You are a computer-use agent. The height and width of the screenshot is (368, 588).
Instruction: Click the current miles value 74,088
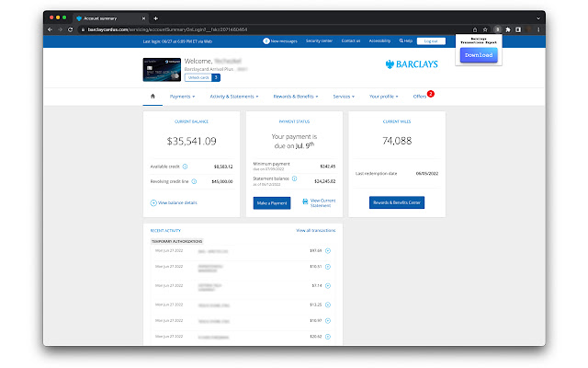point(397,141)
